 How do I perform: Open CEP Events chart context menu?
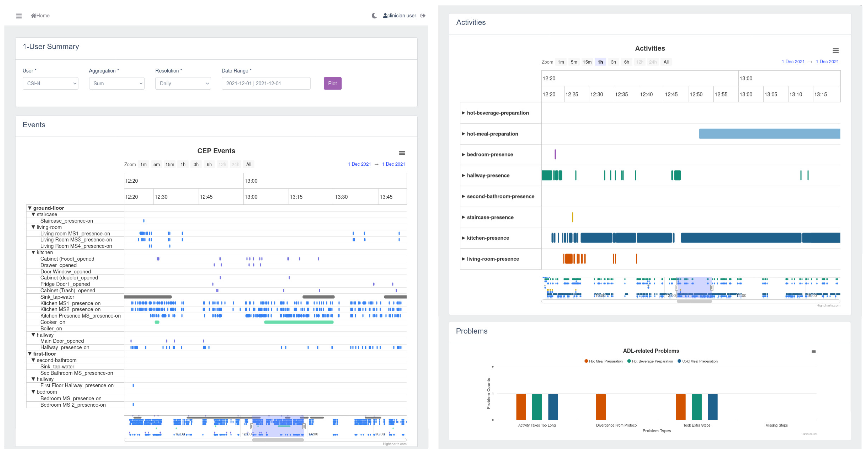click(402, 153)
